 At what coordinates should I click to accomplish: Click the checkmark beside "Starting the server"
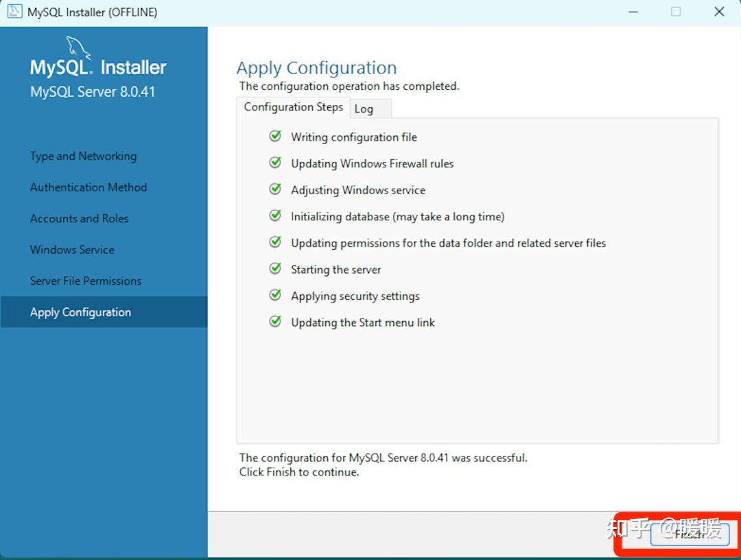pyautogui.click(x=275, y=268)
